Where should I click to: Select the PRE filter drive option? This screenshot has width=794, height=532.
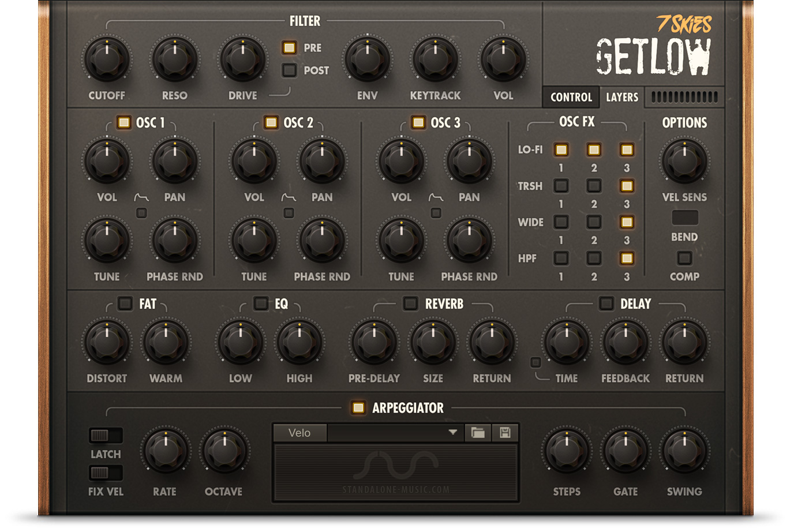click(x=289, y=48)
